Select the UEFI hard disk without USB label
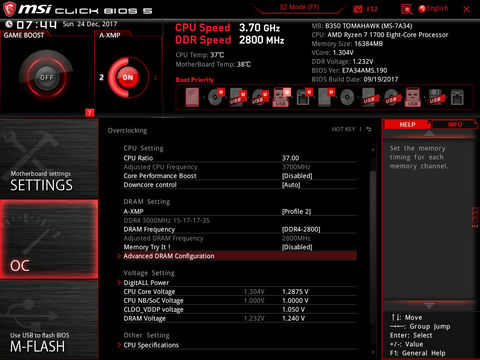Image resolution: width=480 pixels, height=360 pixels. pyautogui.click(x=326, y=97)
